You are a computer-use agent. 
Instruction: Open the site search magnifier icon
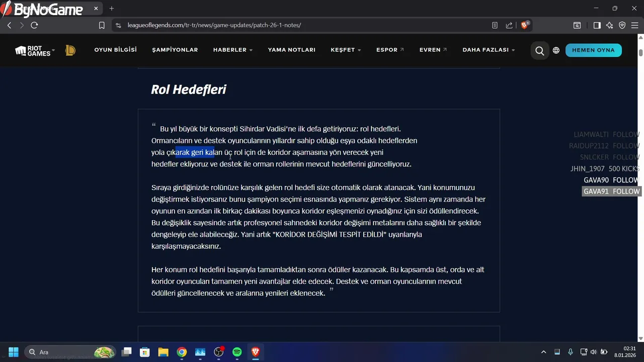coord(540,50)
